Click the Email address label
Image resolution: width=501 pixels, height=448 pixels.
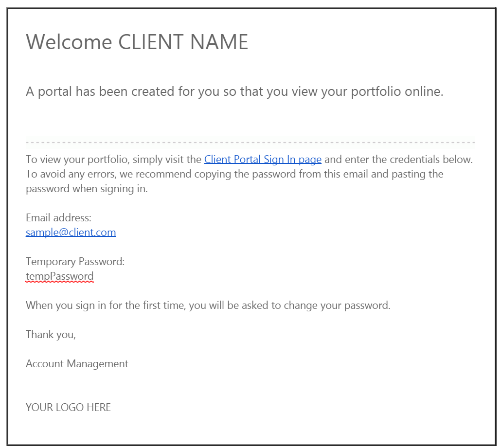click(x=58, y=217)
